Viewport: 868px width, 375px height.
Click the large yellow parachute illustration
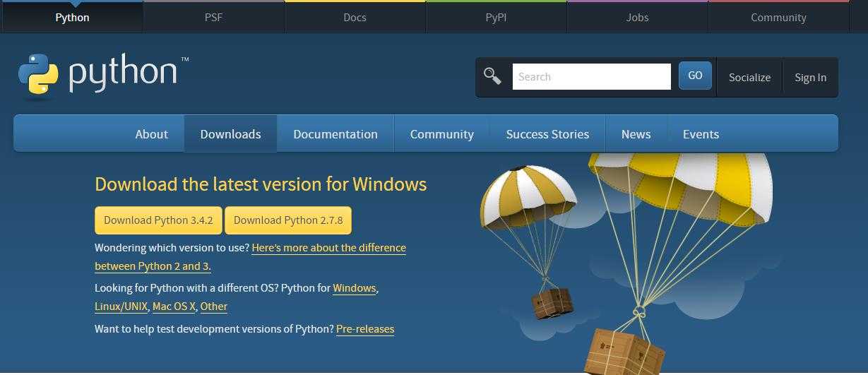point(679,263)
